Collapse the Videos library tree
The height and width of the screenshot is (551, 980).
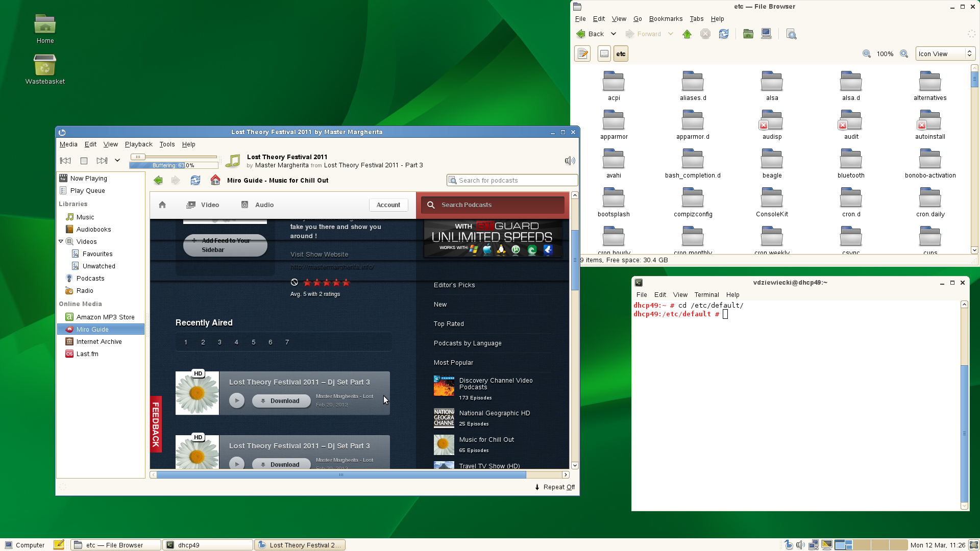(61, 241)
